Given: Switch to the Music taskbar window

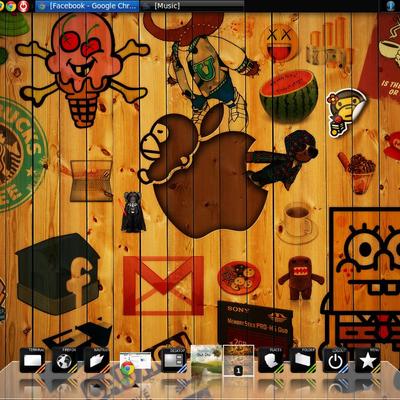Looking at the screenshot, I should [192, 6].
